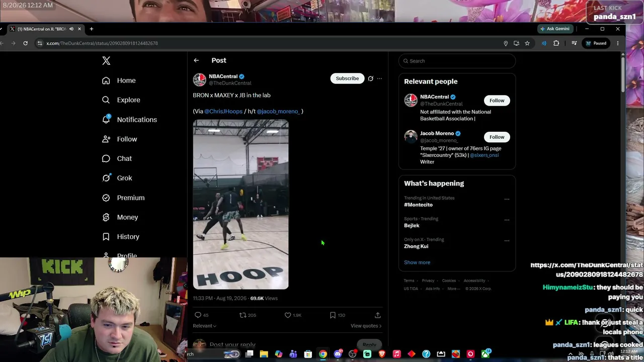Image resolution: width=644 pixels, height=362 pixels.
Task: Open View quotes
Action: tap(366, 326)
